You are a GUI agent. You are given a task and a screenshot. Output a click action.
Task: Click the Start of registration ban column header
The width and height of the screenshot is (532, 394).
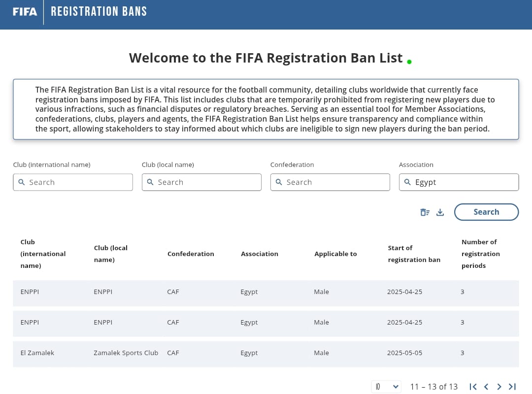point(414,254)
